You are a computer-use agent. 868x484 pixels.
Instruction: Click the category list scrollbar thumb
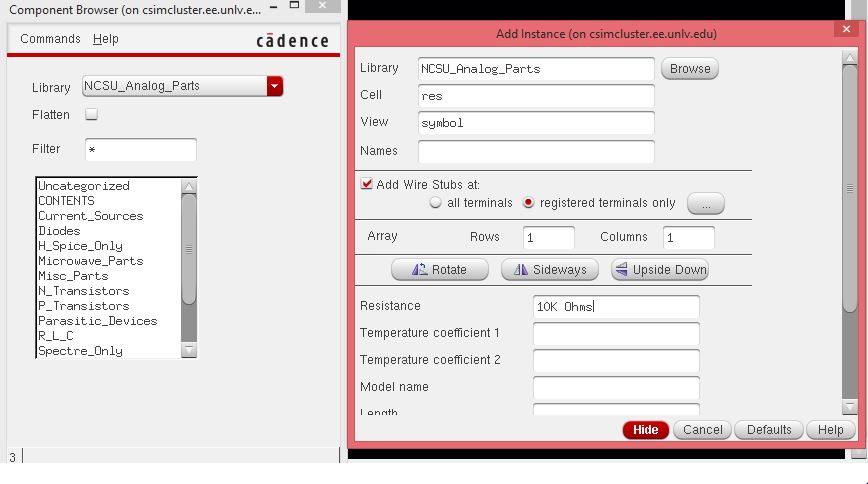pos(189,249)
